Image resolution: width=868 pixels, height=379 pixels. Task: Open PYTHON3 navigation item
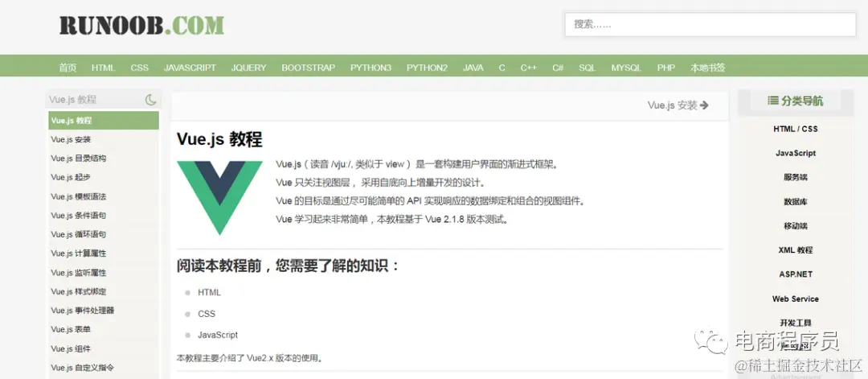(x=371, y=68)
